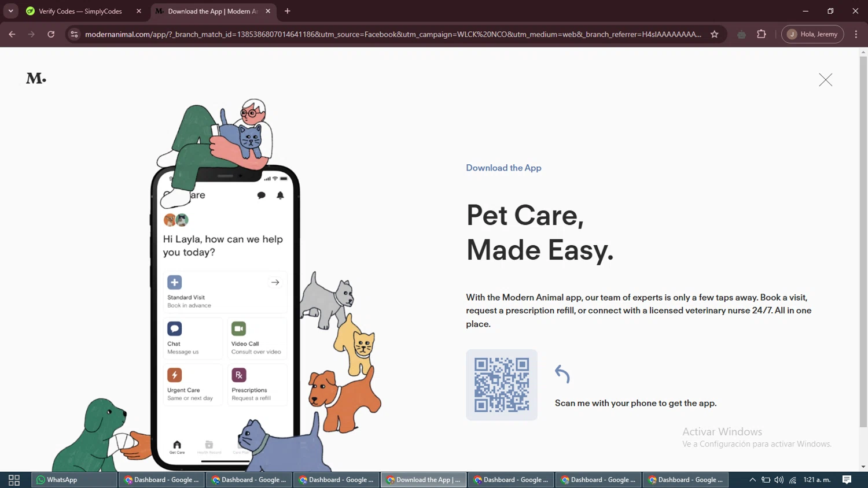Viewport: 868px width, 488px height.
Task: Click the scrollbar up arrow
Action: [863, 52]
